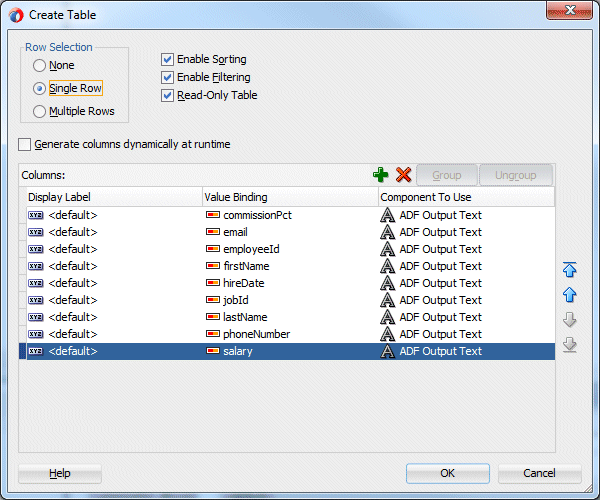Click <default> label in the firstName row
600x500 pixels.
click(x=73, y=266)
